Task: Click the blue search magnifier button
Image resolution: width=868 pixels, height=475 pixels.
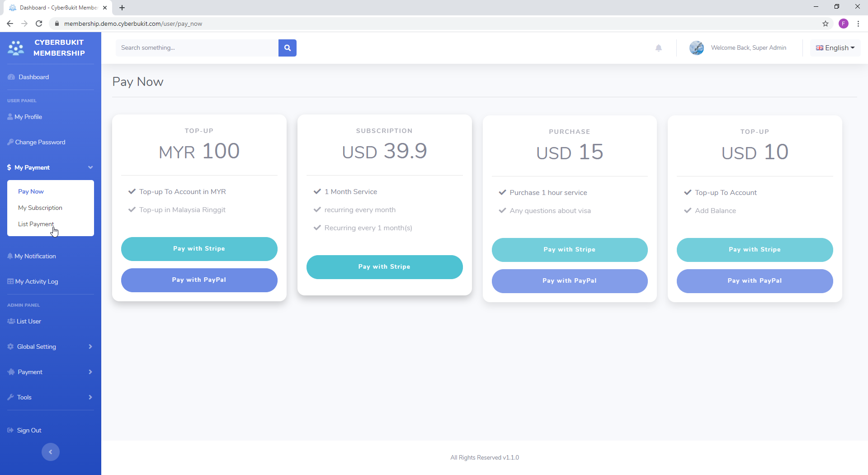Action: 287,48
